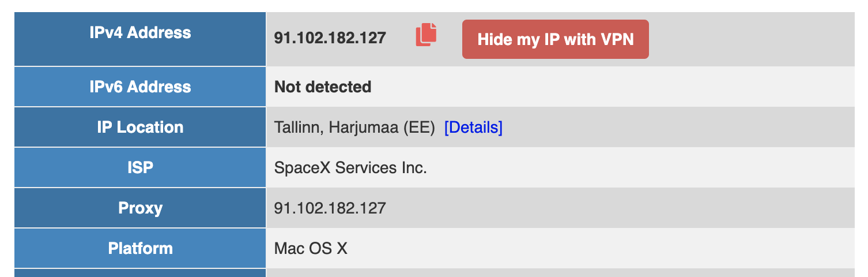The height and width of the screenshot is (277, 868).
Task: Select the bold IPv4 address 91.102.182.127 text
Action: coord(330,38)
